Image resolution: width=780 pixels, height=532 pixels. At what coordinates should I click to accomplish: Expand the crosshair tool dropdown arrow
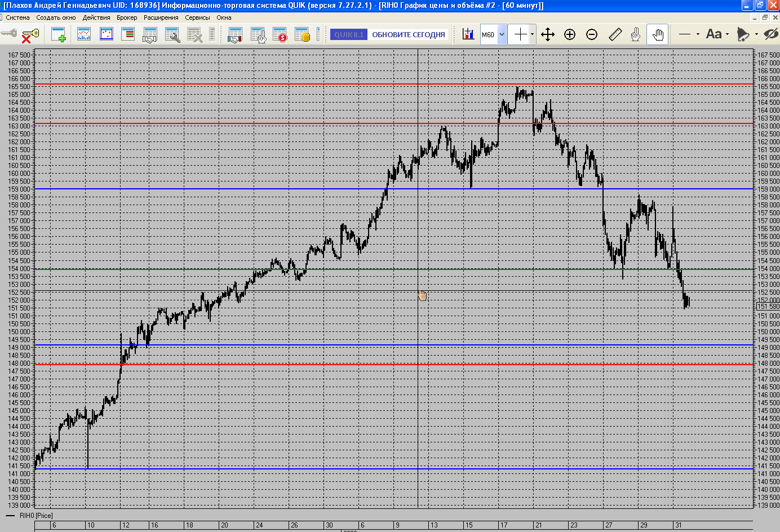532,34
